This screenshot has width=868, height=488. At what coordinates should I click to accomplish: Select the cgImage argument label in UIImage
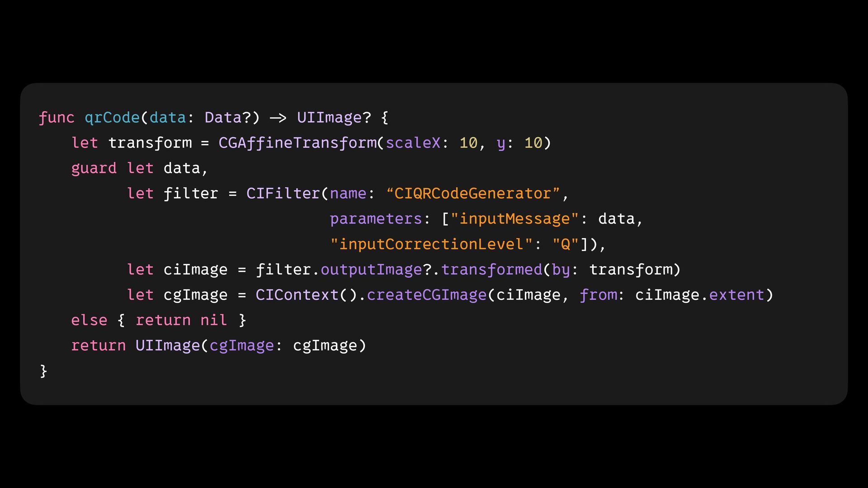(x=241, y=345)
